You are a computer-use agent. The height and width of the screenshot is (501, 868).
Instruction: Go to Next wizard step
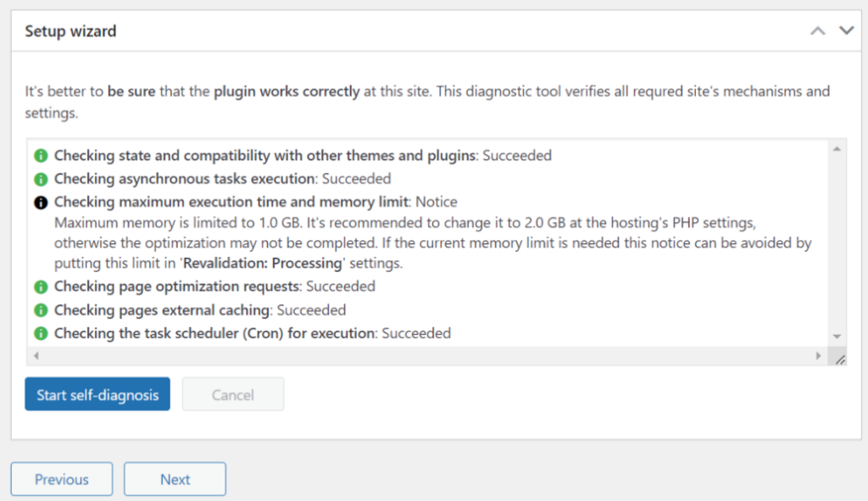pos(175,479)
